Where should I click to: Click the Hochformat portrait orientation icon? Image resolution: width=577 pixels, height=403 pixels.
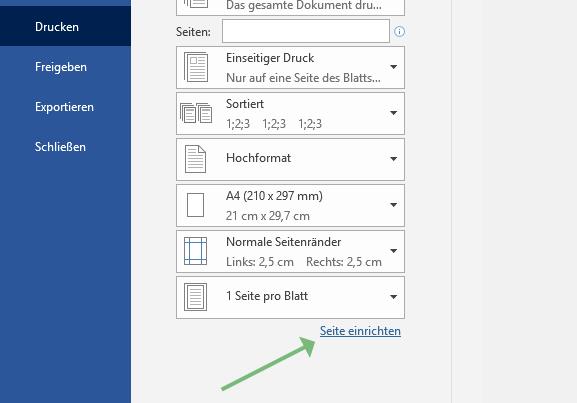[x=195, y=159]
